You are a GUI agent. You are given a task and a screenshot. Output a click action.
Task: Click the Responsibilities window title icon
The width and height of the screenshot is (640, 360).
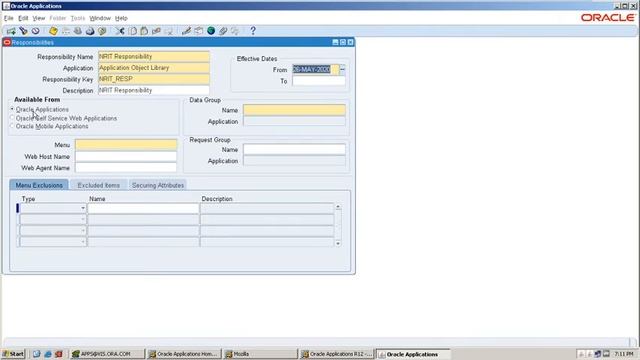(7, 42)
